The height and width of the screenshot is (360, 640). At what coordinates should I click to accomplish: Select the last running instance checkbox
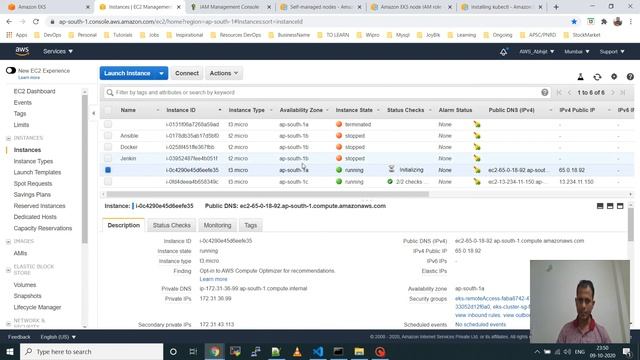tap(108, 182)
